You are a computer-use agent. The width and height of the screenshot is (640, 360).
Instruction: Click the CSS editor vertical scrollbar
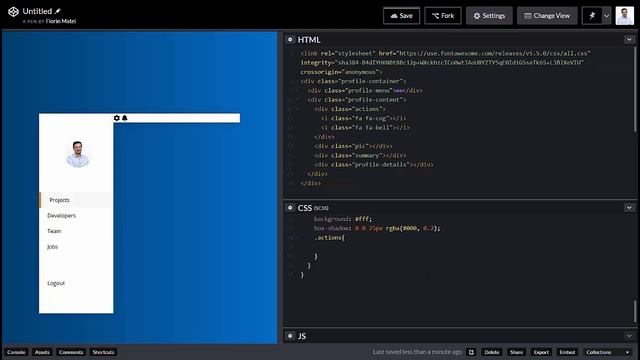[x=635, y=311]
